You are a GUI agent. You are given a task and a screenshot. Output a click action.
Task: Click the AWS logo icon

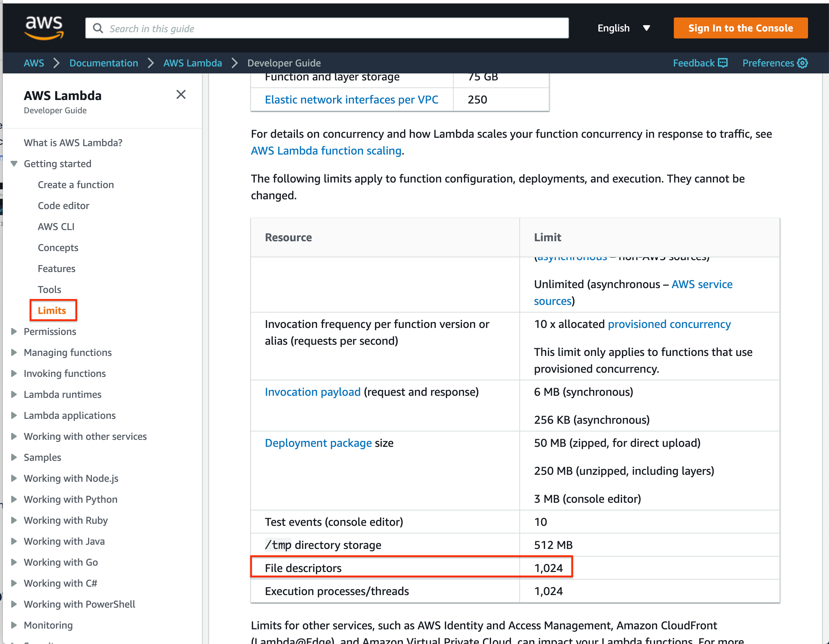[44, 28]
